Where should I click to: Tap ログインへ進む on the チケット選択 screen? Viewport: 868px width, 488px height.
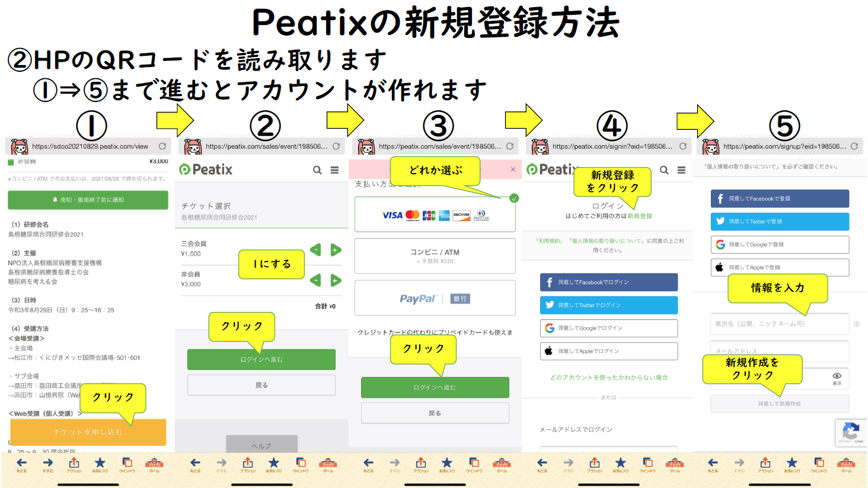point(261,359)
